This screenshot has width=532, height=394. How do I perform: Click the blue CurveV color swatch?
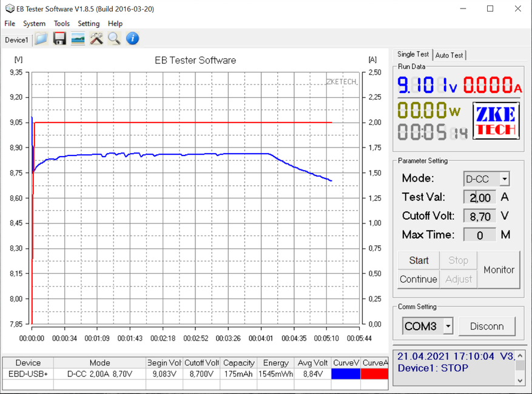click(x=346, y=374)
